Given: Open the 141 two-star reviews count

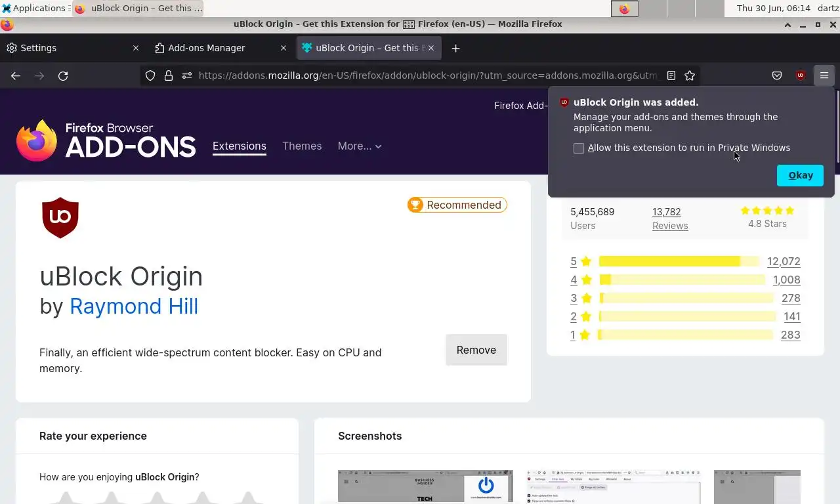Looking at the screenshot, I should [792, 316].
